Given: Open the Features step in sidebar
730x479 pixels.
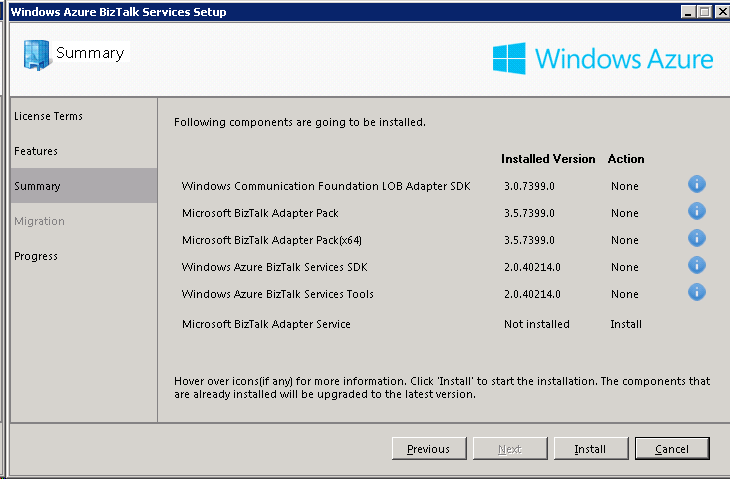Looking at the screenshot, I should pyautogui.click(x=36, y=151).
